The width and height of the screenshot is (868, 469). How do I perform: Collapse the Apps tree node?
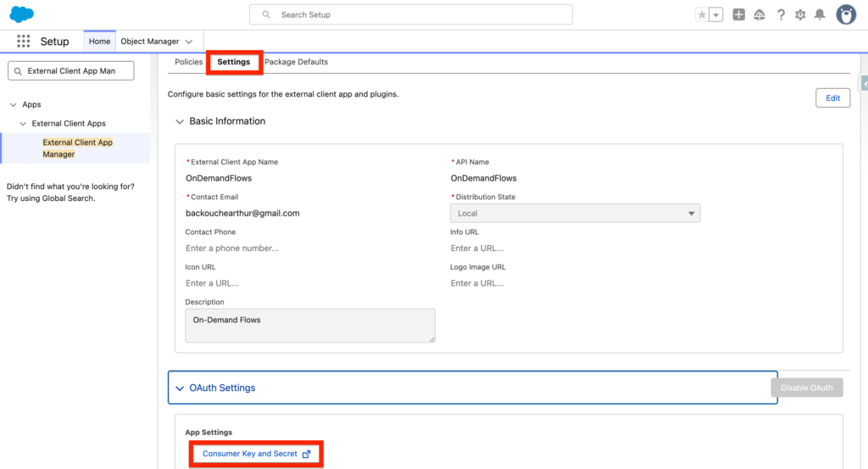[x=14, y=104]
